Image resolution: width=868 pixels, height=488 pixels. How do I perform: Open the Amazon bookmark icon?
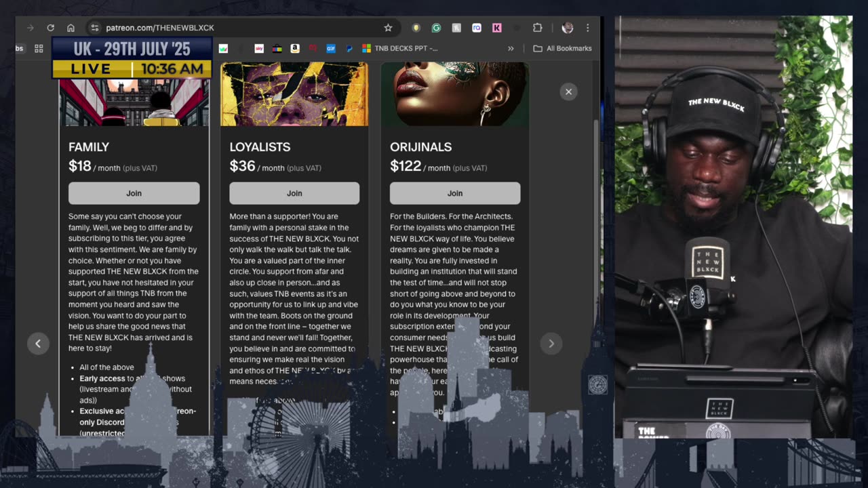coord(295,49)
